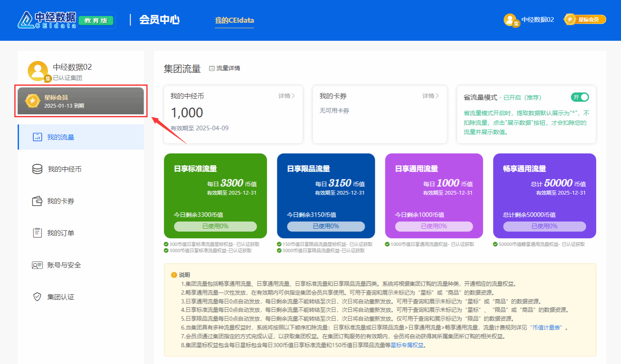Click the 中经数据 CEIdata logo
The width and height of the screenshot is (621, 364).
pos(47,20)
